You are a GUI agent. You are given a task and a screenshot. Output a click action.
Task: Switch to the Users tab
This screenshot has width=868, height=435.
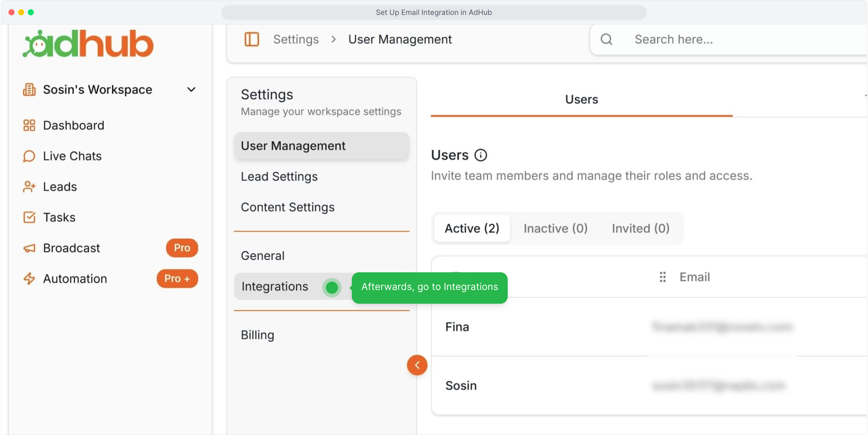(x=581, y=99)
